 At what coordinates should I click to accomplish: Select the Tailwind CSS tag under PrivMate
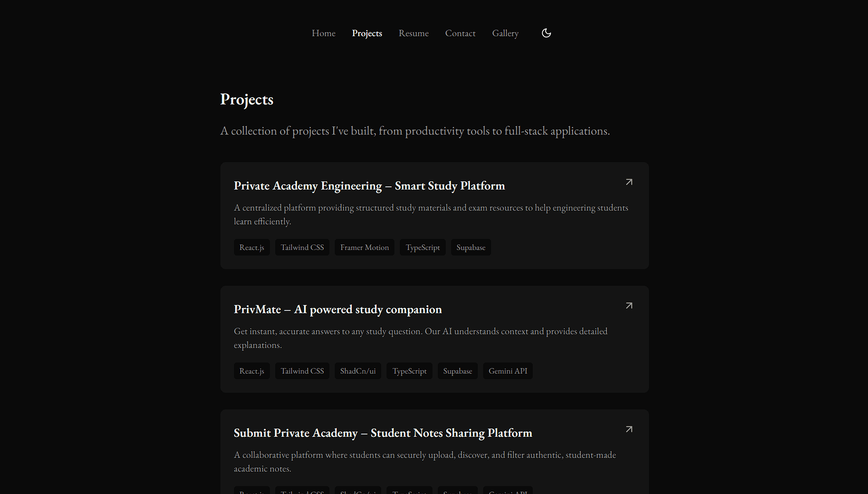[x=302, y=371]
